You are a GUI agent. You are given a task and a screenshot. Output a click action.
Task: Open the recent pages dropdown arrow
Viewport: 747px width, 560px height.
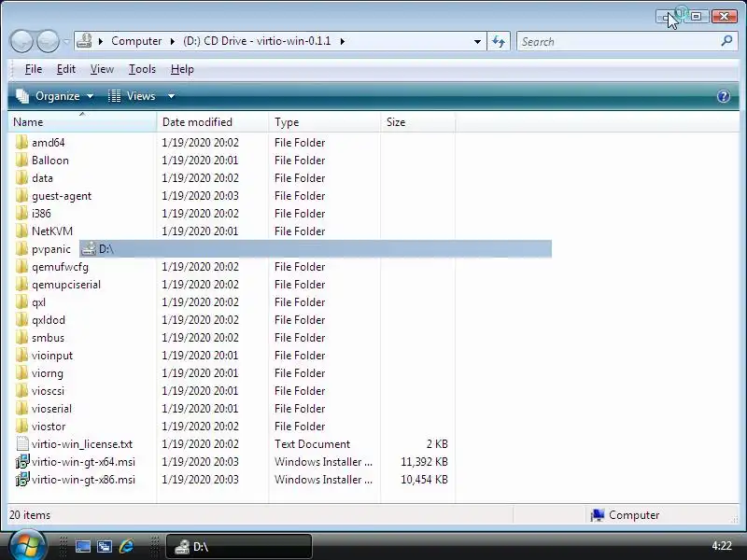click(66, 41)
